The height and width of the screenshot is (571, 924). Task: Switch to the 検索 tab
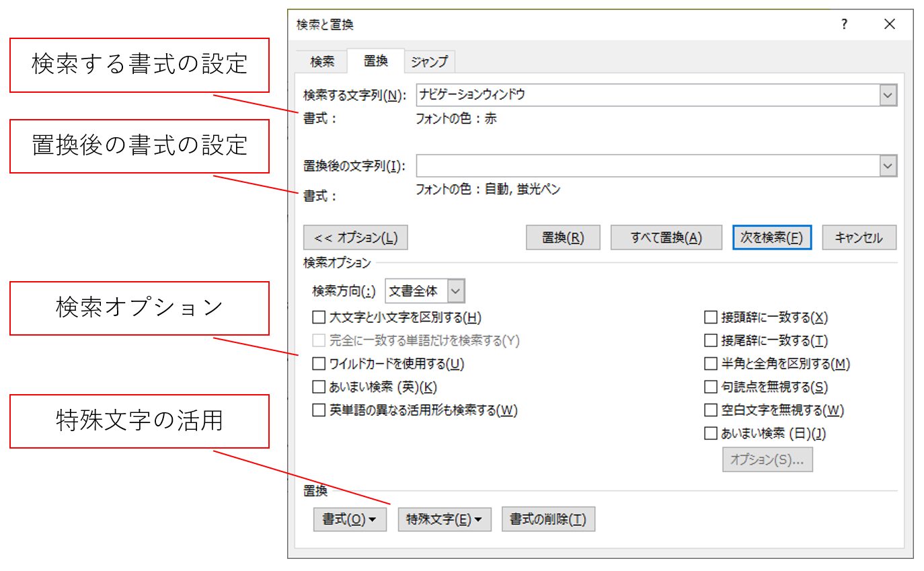pos(322,62)
